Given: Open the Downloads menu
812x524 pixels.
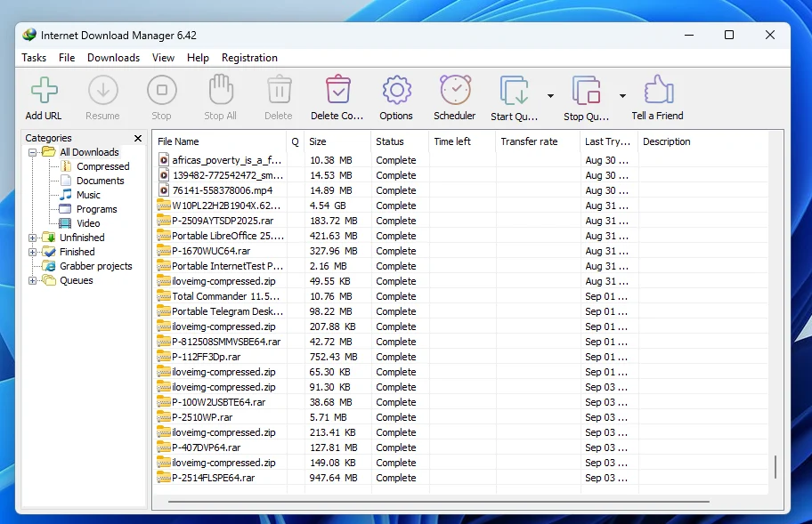Looking at the screenshot, I should tap(113, 58).
